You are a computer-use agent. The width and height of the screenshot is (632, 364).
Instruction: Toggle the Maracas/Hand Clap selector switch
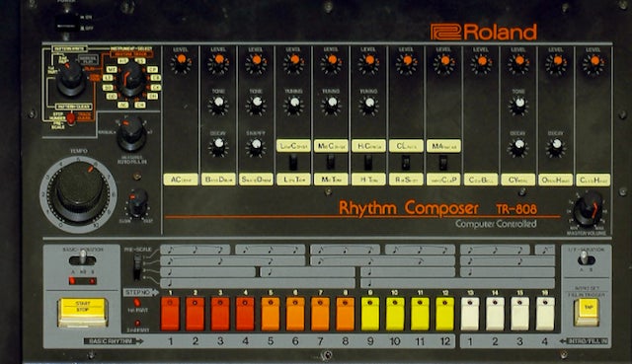coord(443,162)
